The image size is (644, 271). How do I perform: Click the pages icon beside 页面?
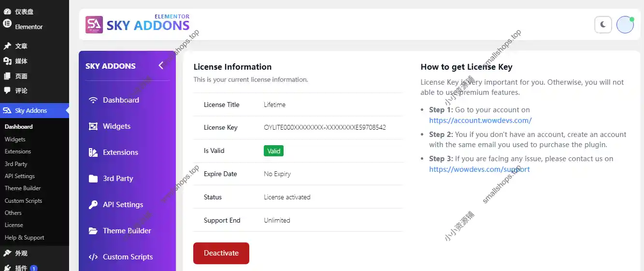coord(7,76)
